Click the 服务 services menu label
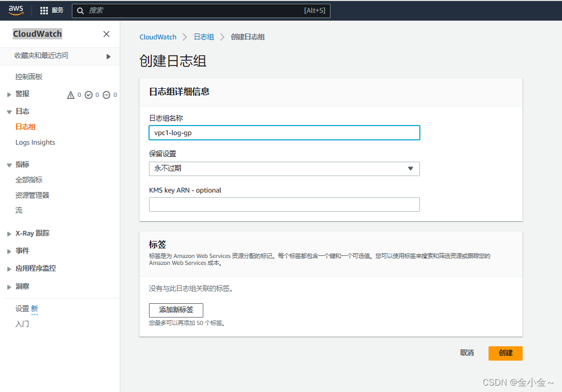The width and height of the screenshot is (562, 392). [x=57, y=11]
